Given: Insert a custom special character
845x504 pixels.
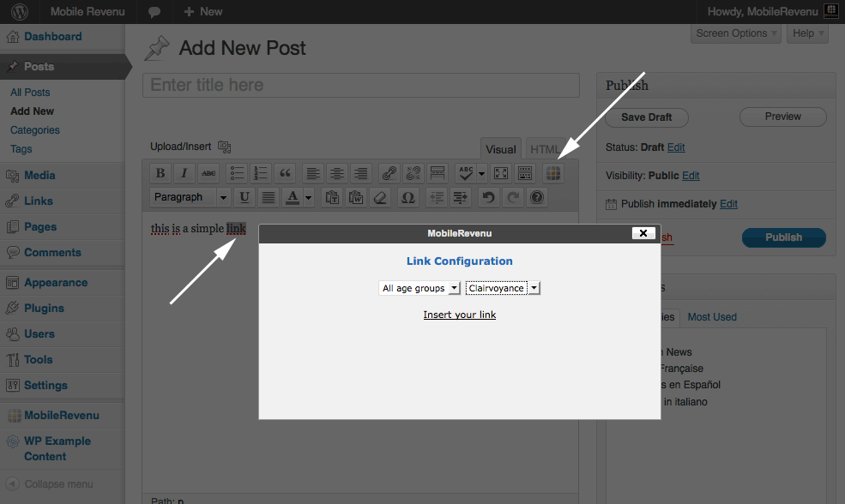Looking at the screenshot, I should (408, 198).
